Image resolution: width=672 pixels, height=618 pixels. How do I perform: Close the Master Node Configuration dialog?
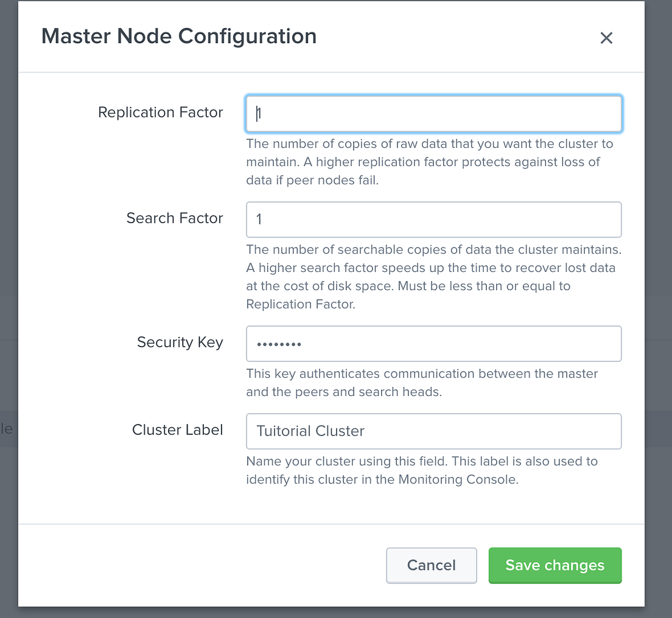pos(606,38)
